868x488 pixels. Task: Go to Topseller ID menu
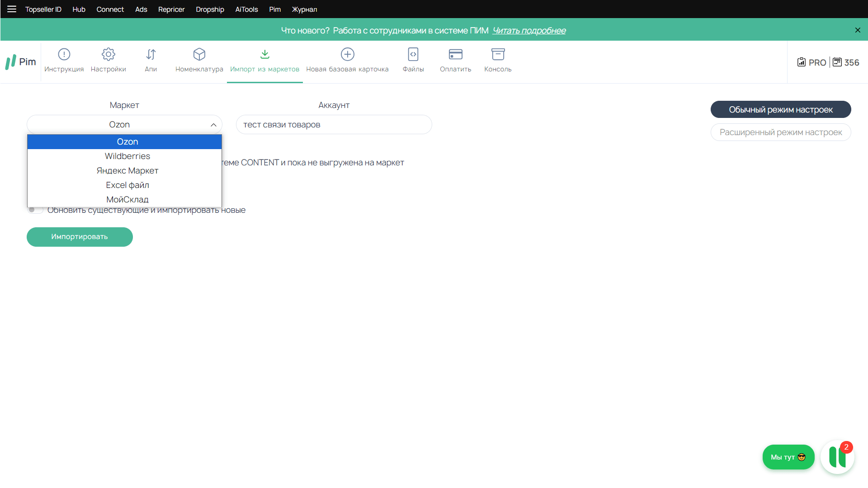click(43, 9)
